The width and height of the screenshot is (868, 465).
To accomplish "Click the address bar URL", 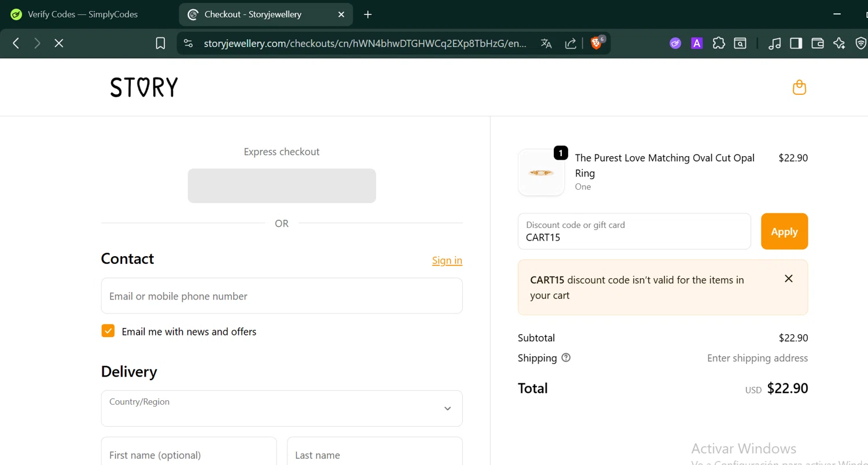I will click(365, 43).
